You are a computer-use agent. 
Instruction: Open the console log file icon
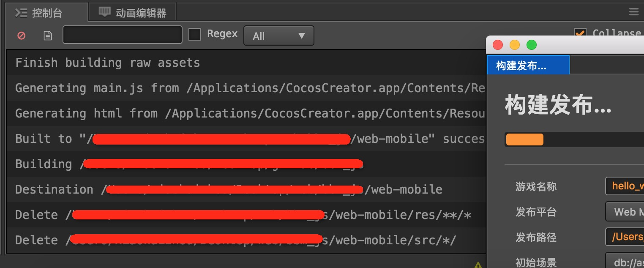pos(48,36)
